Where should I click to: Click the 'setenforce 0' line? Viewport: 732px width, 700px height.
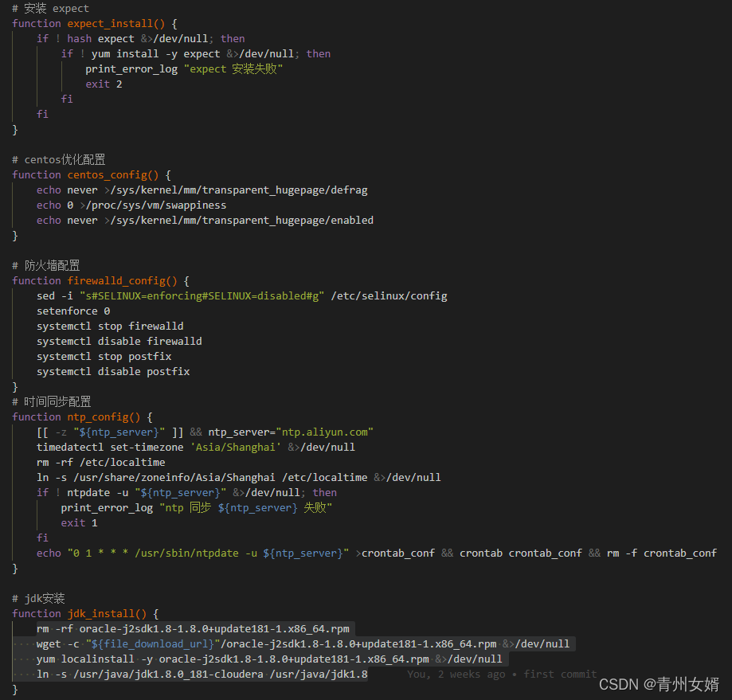click(73, 311)
